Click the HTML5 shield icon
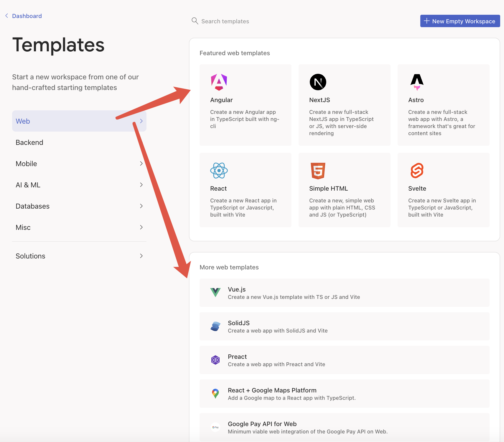Screen dimensions: 504x442 (x=318, y=171)
